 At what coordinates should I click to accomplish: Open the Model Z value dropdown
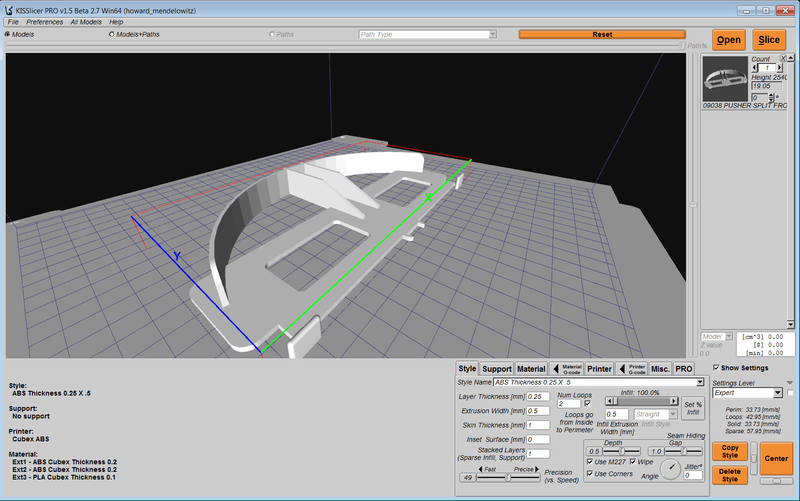[x=716, y=336]
